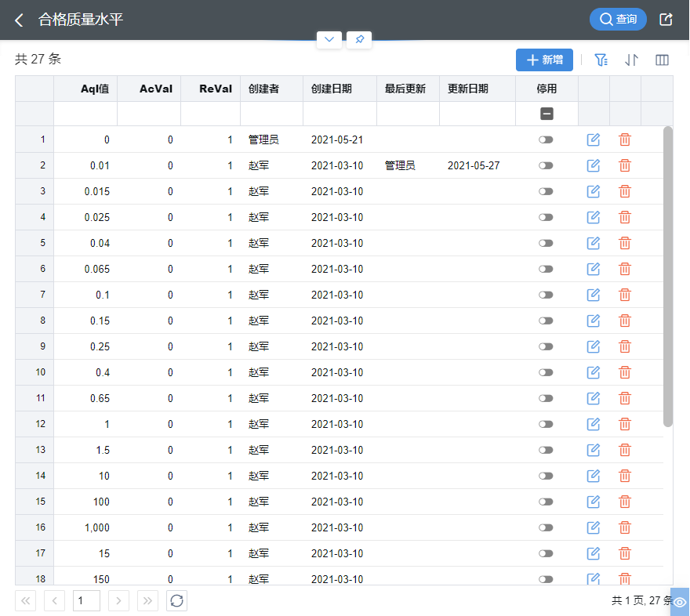Delete row 14 with Aql 10
The image size is (690, 616).
[x=625, y=476]
